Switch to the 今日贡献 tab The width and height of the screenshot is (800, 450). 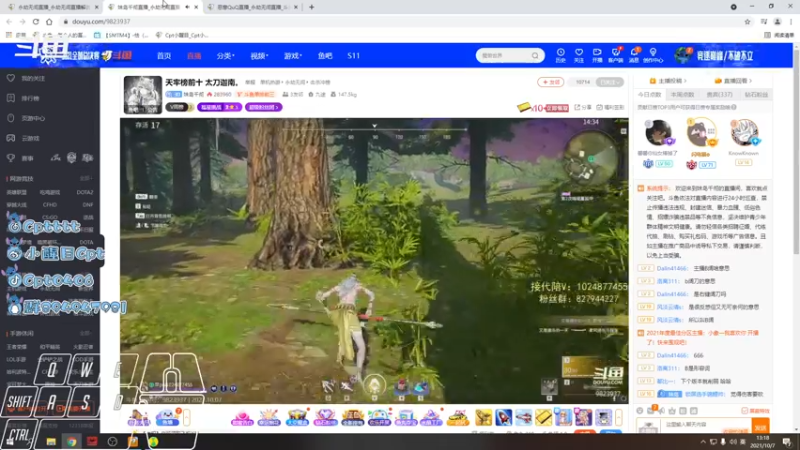coord(649,94)
